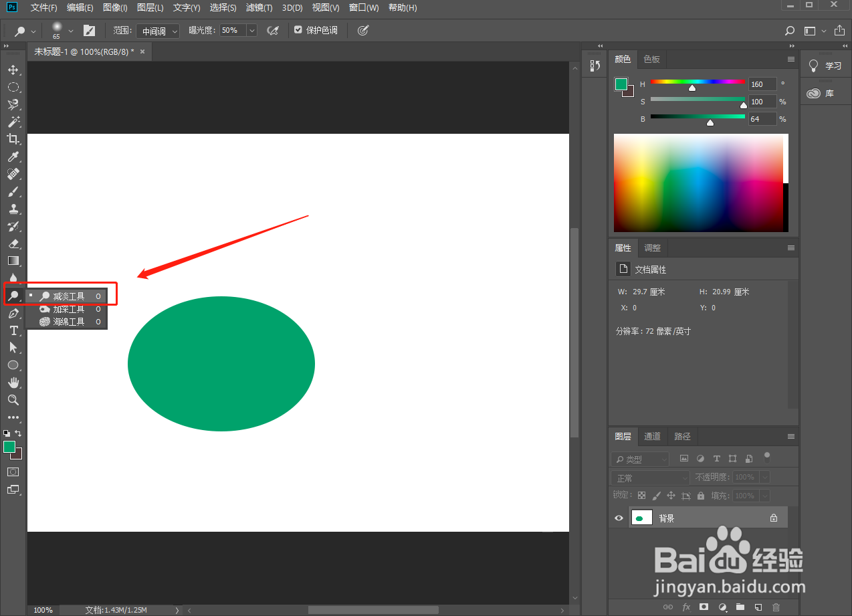Select the Crop tool
852x616 pixels.
[x=13, y=139]
